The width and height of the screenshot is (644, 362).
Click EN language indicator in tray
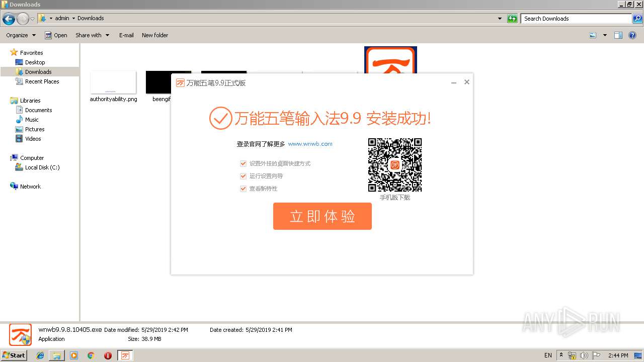click(x=548, y=355)
